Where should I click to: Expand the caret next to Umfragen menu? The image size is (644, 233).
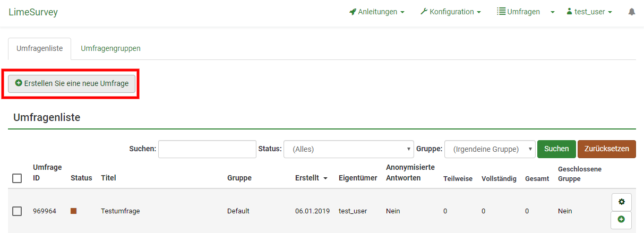[552, 12]
